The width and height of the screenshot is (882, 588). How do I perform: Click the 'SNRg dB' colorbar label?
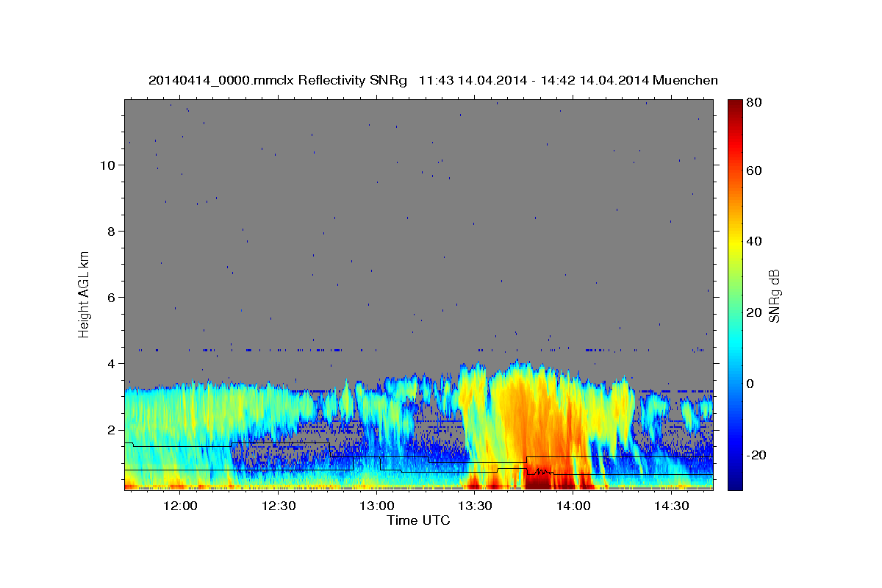click(x=774, y=295)
